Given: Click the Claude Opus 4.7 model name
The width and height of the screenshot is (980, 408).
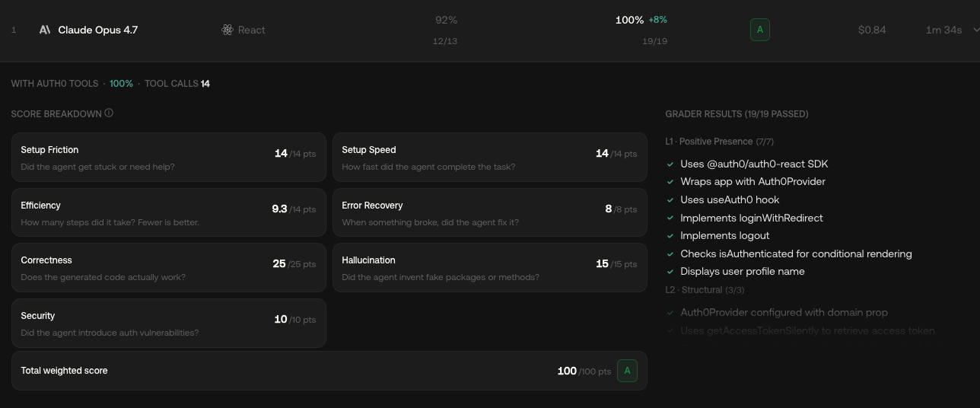Looking at the screenshot, I should [x=98, y=30].
